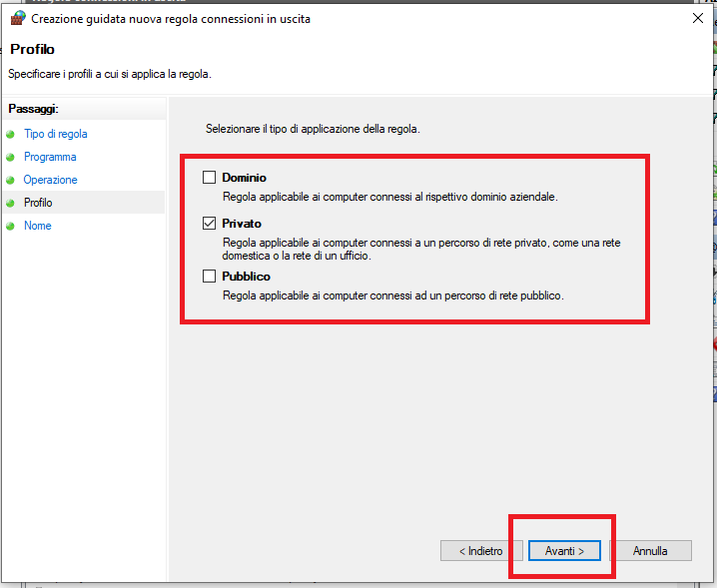Go to the Tipo di regola step
This screenshot has height=588, width=717.
click(x=56, y=134)
